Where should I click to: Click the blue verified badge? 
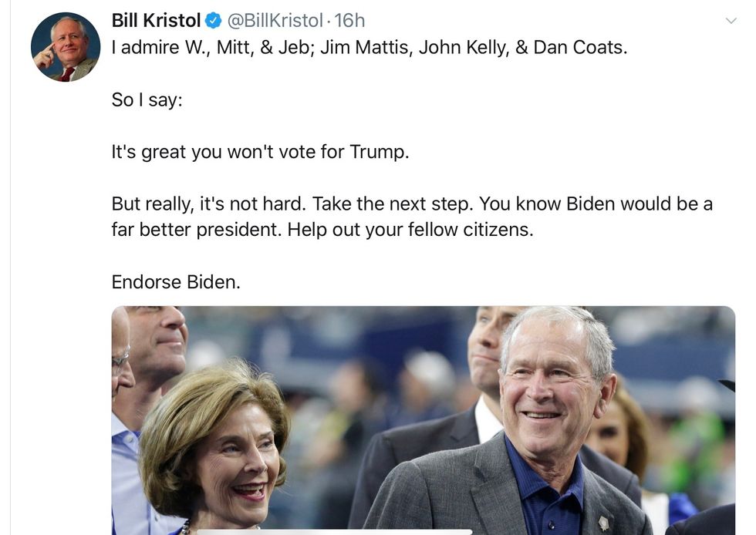[214, 21]
